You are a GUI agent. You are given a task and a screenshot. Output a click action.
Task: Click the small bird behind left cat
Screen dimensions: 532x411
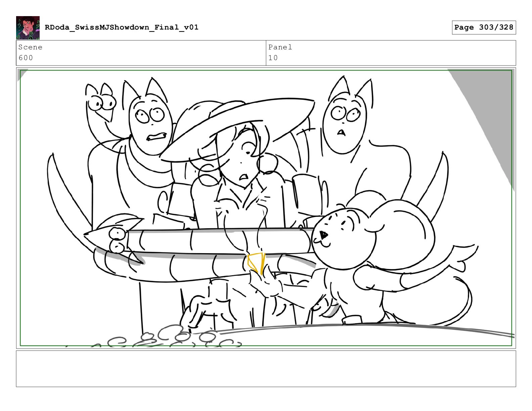point(101,104)
